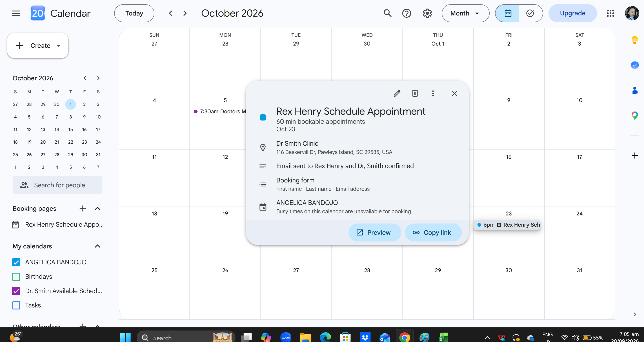Click the blue calendar color square in the popup
This screenshot has width=644, height=342.
(263, 117)
